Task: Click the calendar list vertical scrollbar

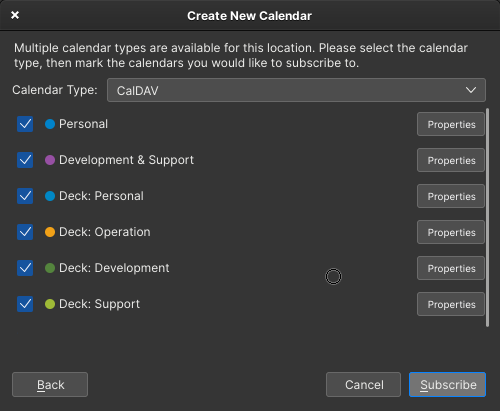Action: (488, 217)
